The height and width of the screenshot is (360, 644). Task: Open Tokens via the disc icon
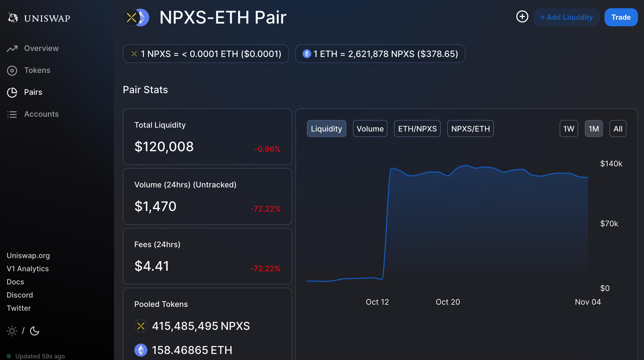click(x=12, y=70)
